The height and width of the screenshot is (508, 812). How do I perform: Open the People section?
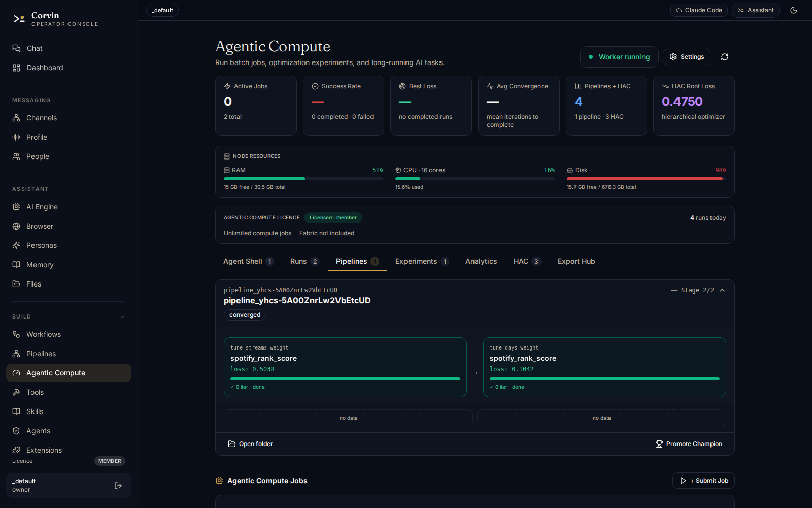tap(69, 156)
